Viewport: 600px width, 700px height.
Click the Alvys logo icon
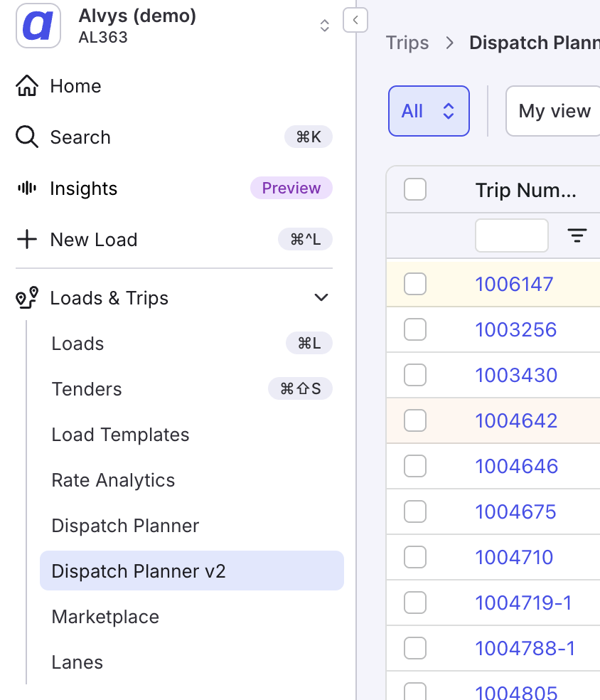point(38,26)
